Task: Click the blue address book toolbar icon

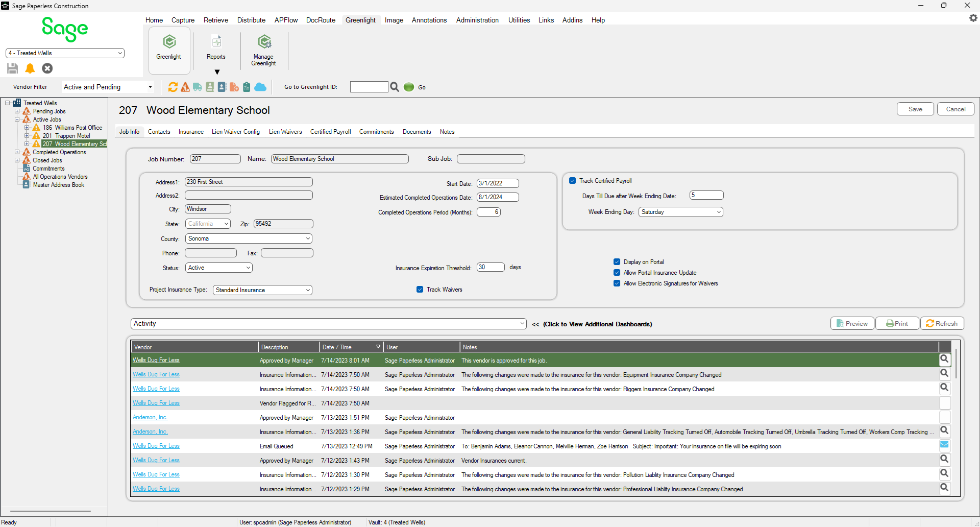Action: point(222,87)
